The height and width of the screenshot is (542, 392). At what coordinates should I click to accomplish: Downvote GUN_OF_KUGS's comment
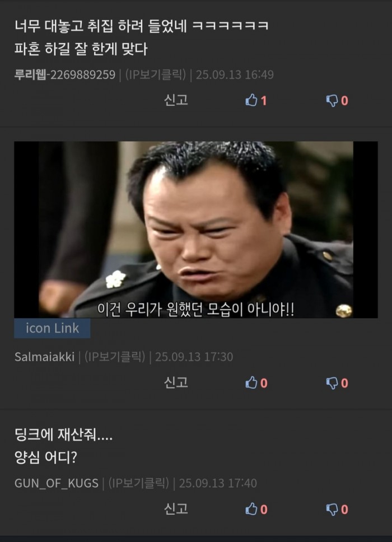(337, 510)
